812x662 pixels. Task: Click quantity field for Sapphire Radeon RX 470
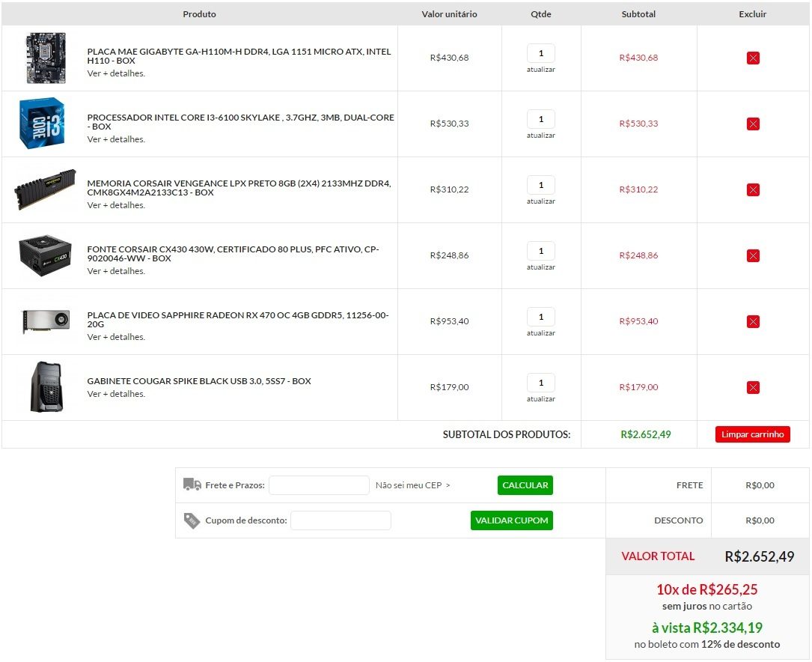click(541, 317)
